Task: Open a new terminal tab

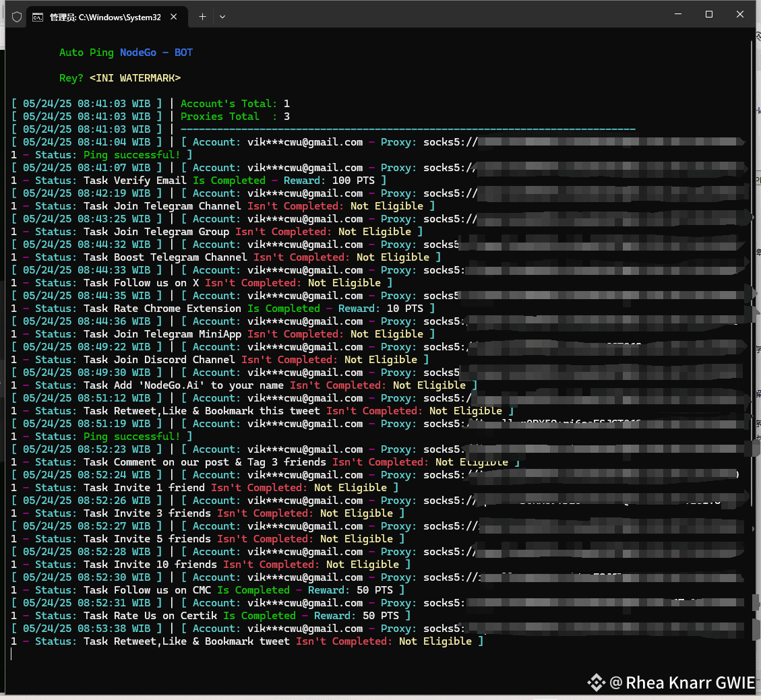Action: click(x=202, y=17)
